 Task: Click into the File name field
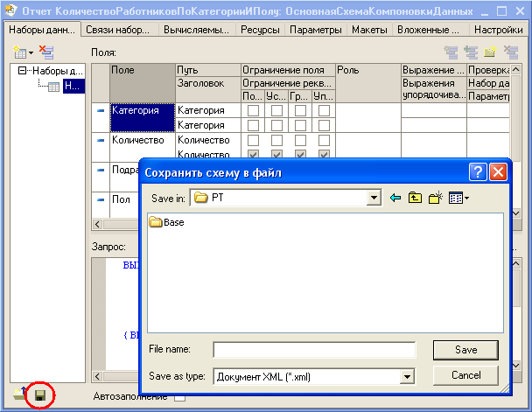314,350
